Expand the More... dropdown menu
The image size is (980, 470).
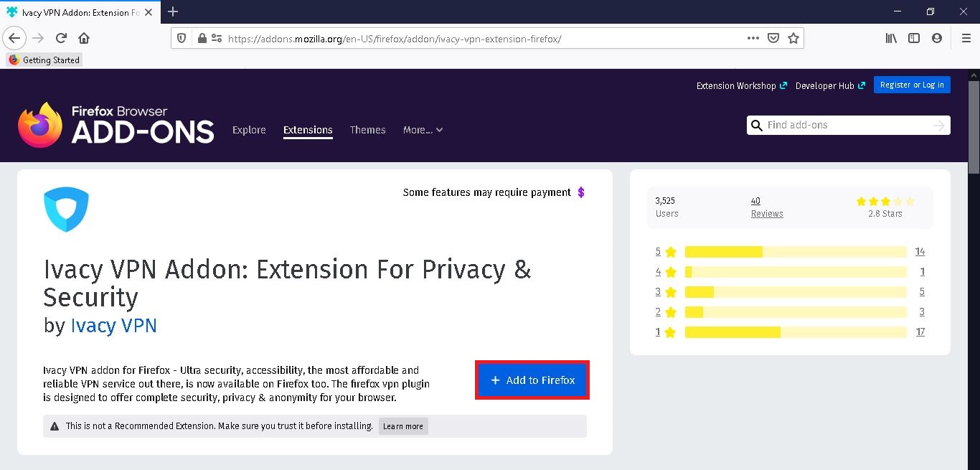(423, 130)
